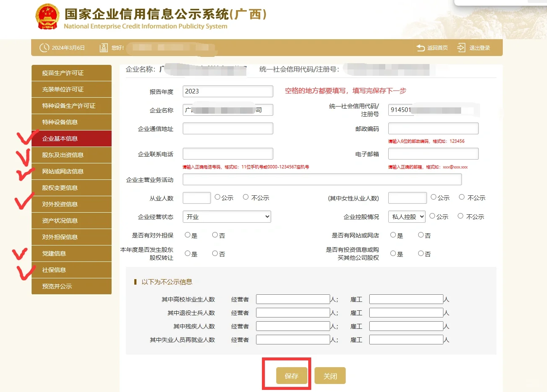Open 对外投资信息 sidebar item

point(72,204)
